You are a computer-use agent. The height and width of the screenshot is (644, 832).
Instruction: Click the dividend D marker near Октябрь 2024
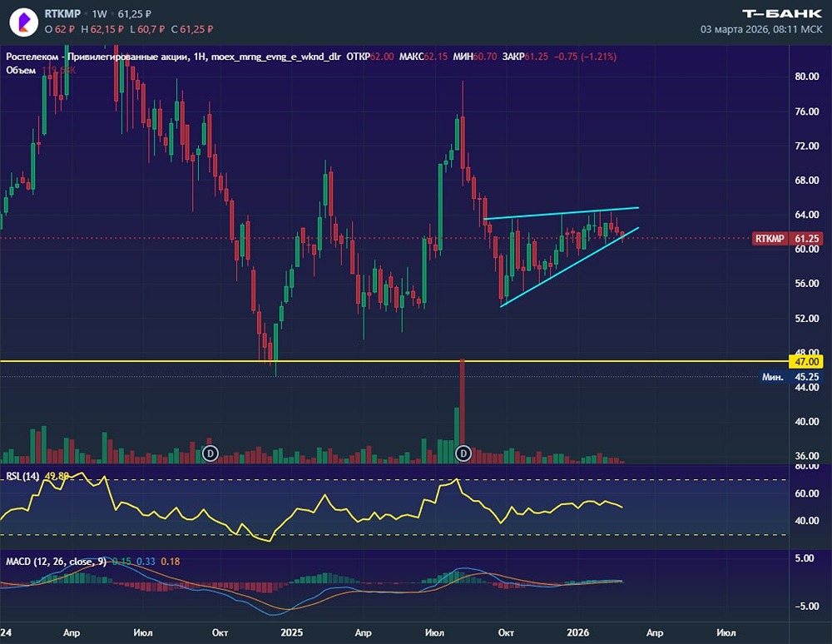point(210,453)
